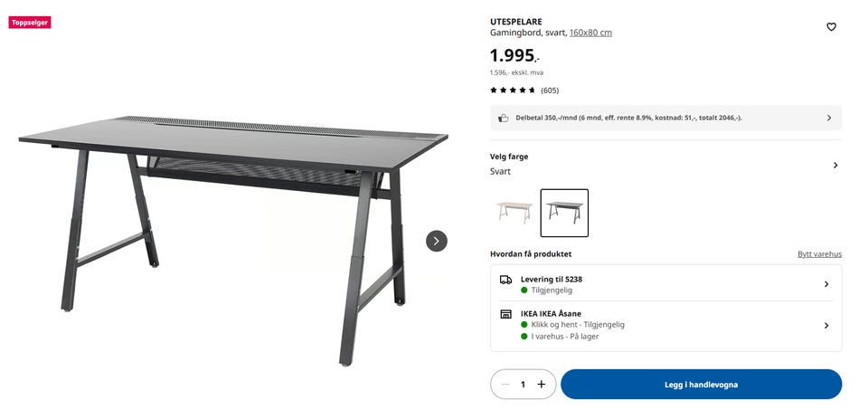Increase quantity with plus button

point(542,385)
